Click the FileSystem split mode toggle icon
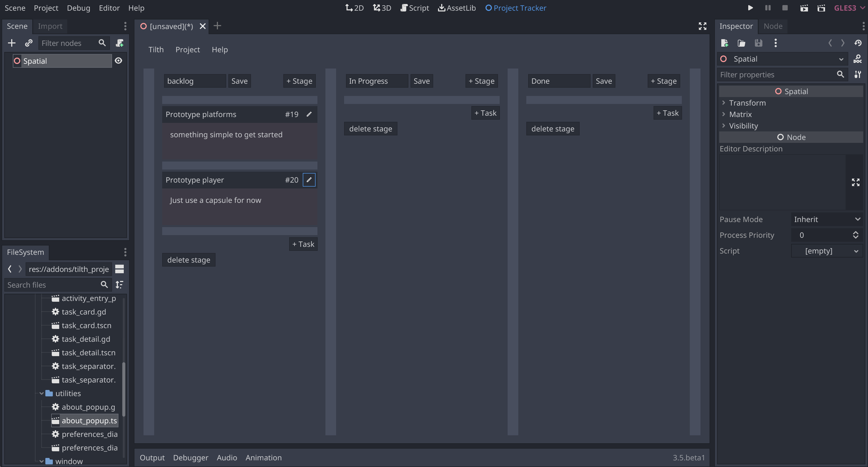 pyautogui.click(x=120, y=269)
